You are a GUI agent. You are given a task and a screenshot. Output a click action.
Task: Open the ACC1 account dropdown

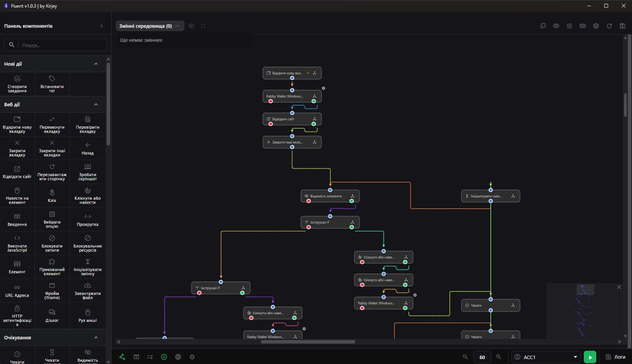[x=546, y=357]
